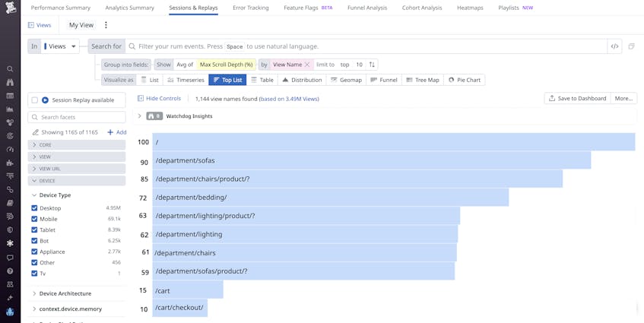644x323 pixels.
Task: Open the magnifier search icon in sidebar
Action: (x=10, y=69)
